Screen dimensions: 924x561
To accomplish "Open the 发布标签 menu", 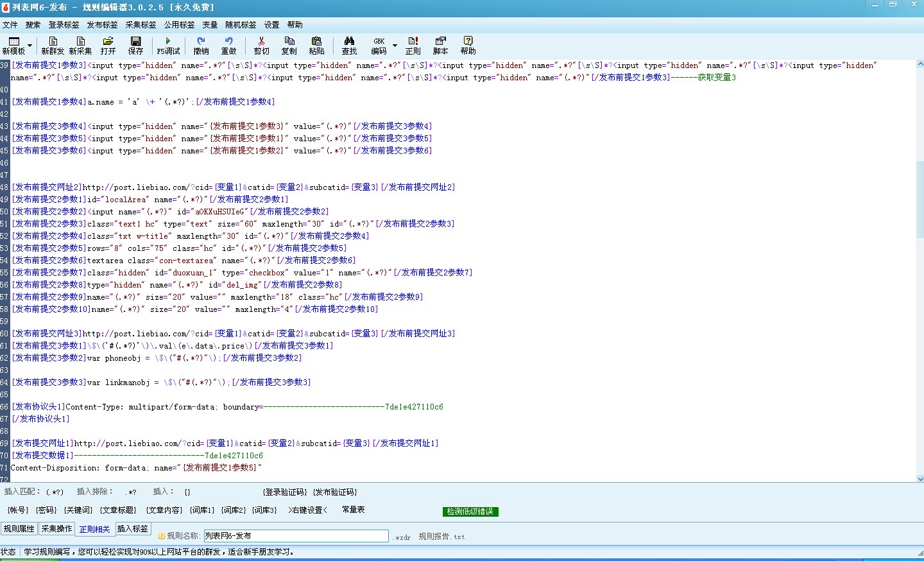I will (x=102, y=25).
